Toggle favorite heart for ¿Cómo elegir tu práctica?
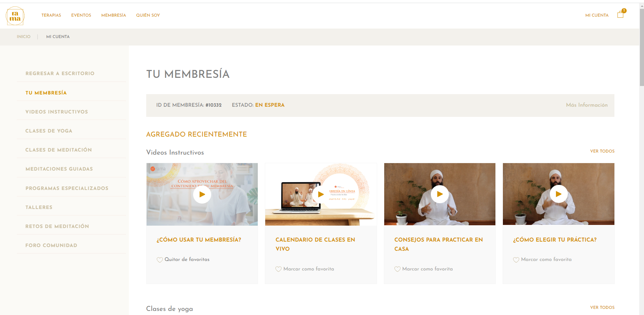 point(516,260)
